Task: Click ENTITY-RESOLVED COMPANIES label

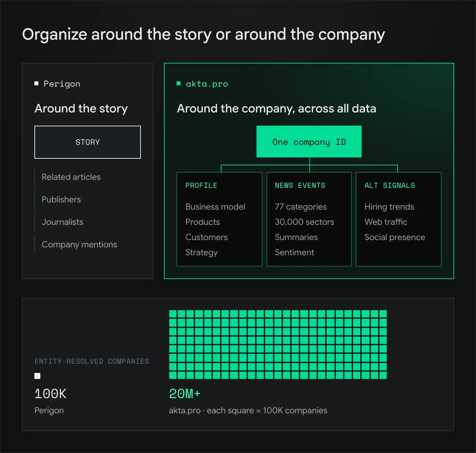Action: coord(92,361)
